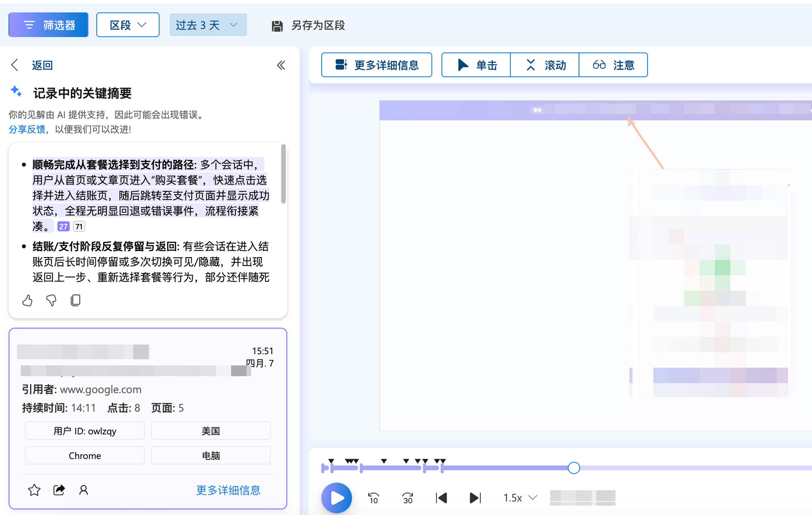Click the summary panel scrollbar
812x515 pixels.
pos(283,174)
